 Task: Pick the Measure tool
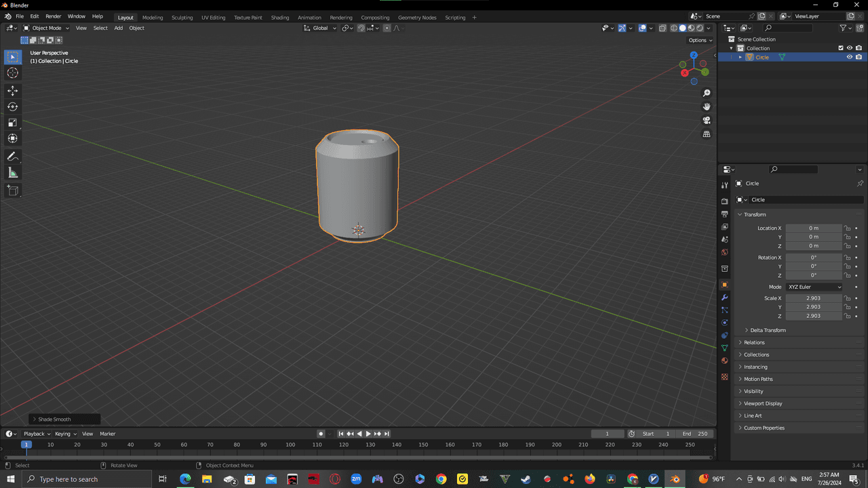click(12, 173)
